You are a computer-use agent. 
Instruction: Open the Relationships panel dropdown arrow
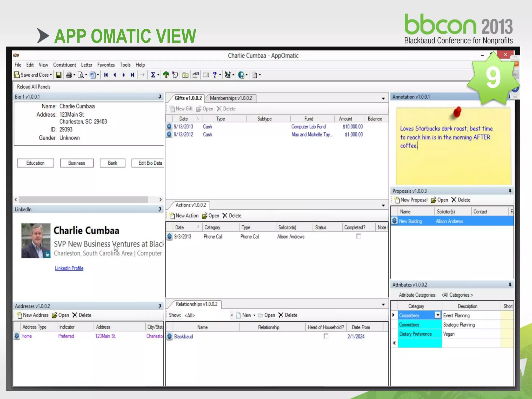click(x=383, y=304)
